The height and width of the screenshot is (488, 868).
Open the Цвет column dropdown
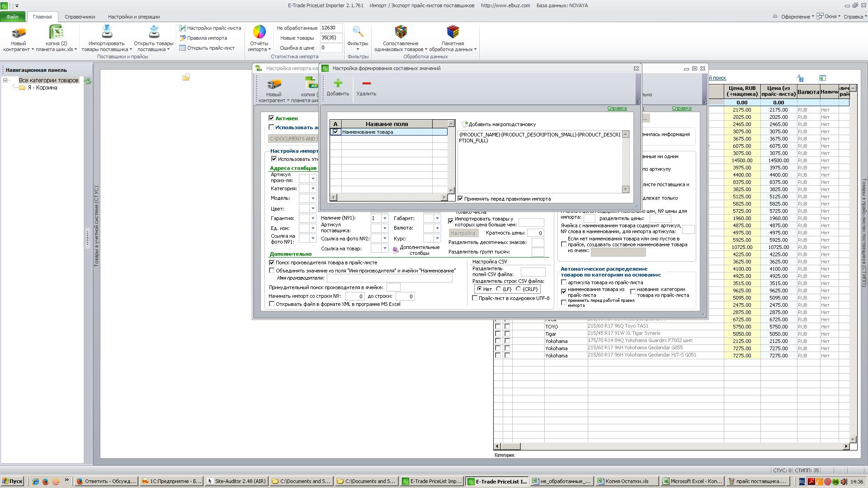coord(312,208)
